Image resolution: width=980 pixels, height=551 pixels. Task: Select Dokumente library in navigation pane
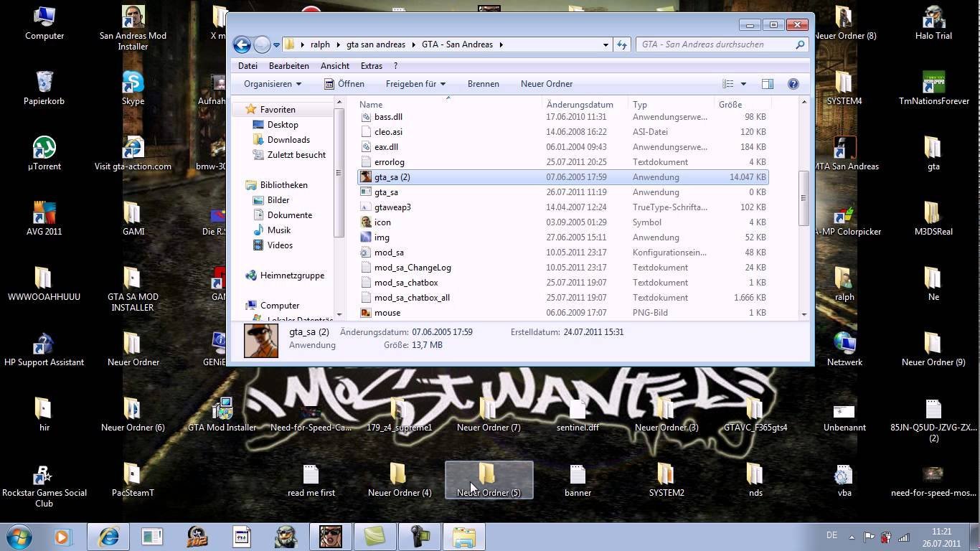[x=289, y=215]
